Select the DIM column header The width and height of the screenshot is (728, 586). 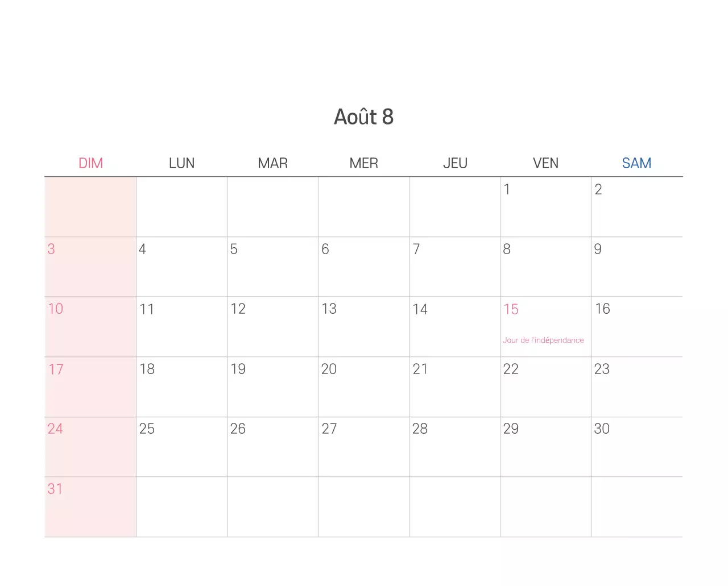coord(90,163)
